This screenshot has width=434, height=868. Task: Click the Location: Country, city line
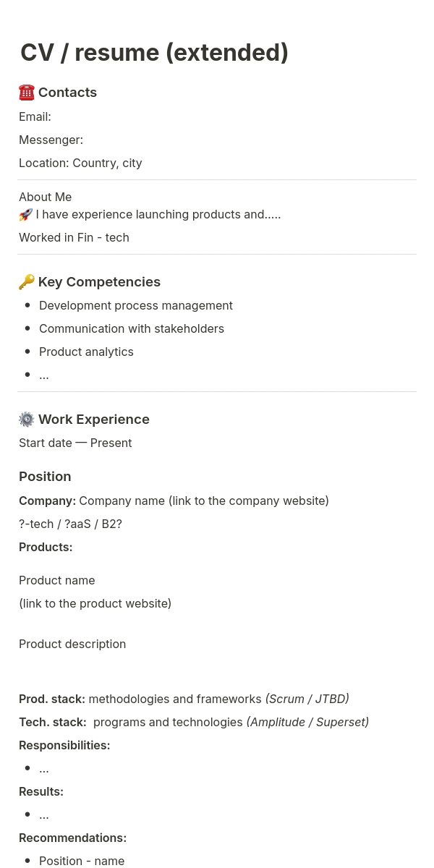[80, 163]
